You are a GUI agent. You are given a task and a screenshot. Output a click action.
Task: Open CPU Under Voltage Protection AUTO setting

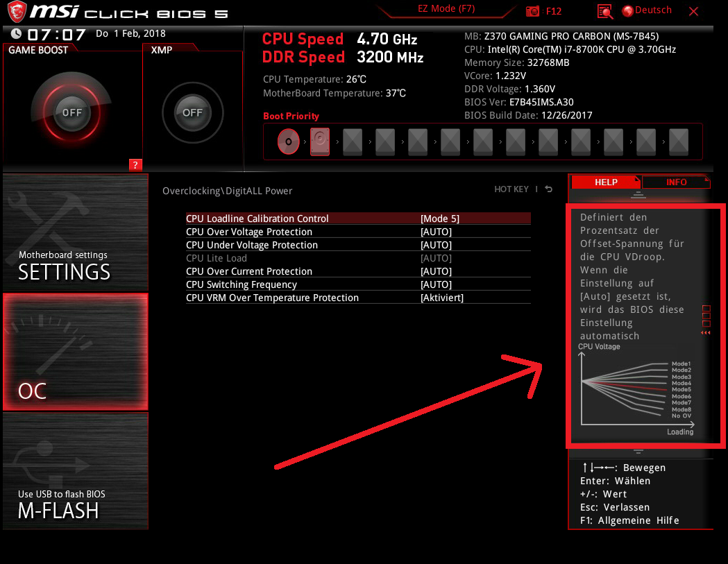(436, 245)
